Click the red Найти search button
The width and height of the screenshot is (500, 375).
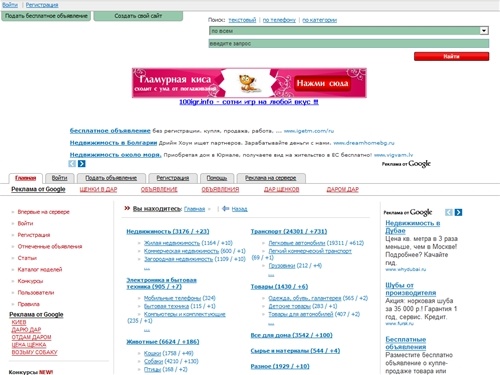tap(451, 56)
